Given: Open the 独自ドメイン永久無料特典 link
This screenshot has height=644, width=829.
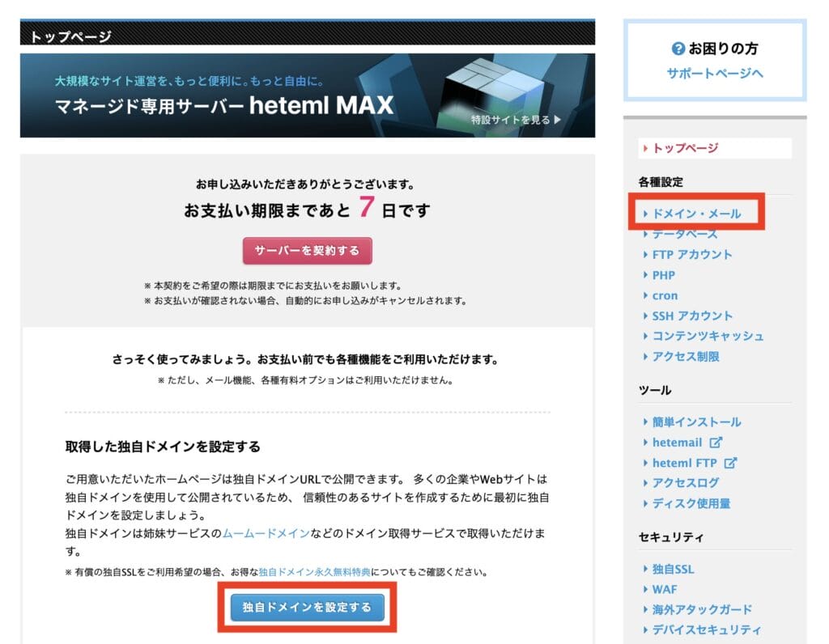Looking at the screenshot, I should 315,572.
